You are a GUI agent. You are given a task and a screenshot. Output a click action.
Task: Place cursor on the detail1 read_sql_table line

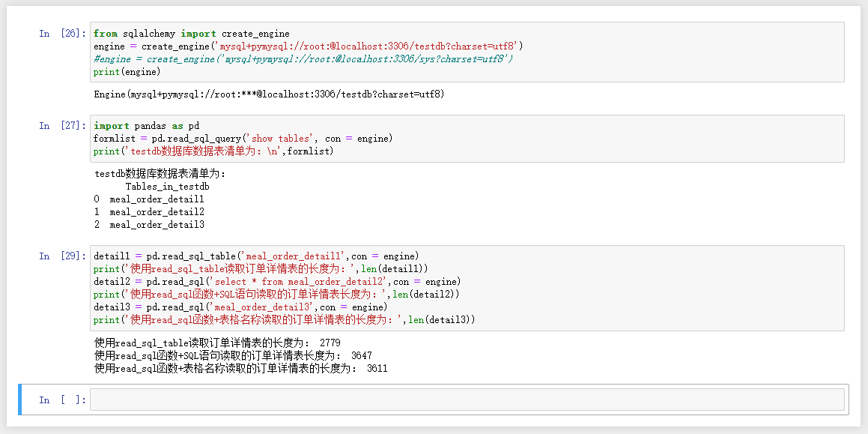pyautogui.click(x=256, y=256)
